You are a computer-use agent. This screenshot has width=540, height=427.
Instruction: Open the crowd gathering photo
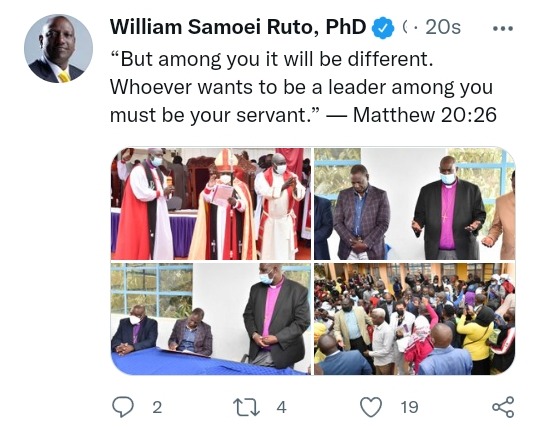[415, 319]
